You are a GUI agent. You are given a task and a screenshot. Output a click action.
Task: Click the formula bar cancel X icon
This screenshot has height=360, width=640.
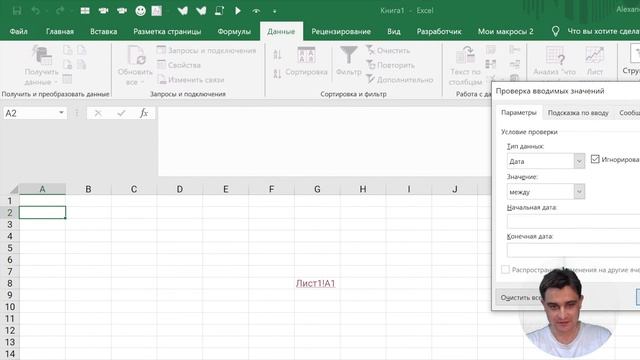coord(98,113)
